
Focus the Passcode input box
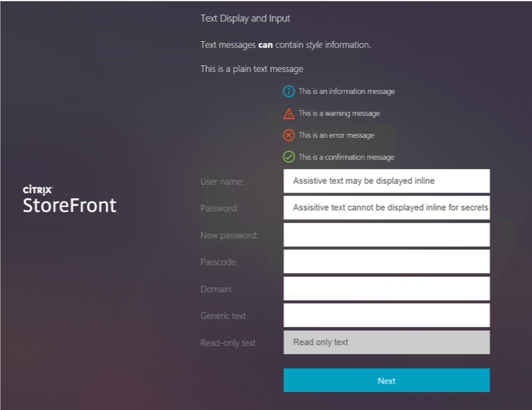[386, 261]
